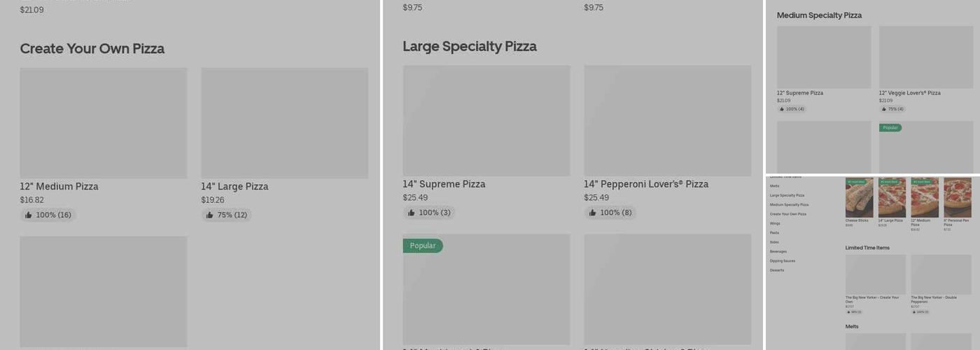Open the 6" Personal Pan Pizza photo
This screenshot has height=350, width=980.
pyautogui.click(x=957, y=198)
